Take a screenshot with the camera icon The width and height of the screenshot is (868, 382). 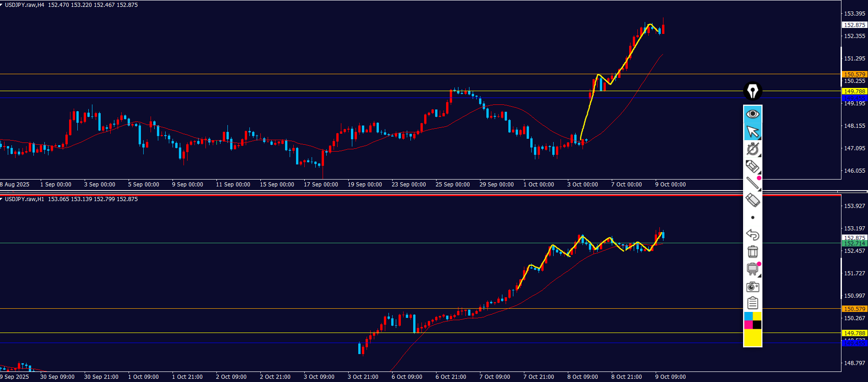coord(753,287)
